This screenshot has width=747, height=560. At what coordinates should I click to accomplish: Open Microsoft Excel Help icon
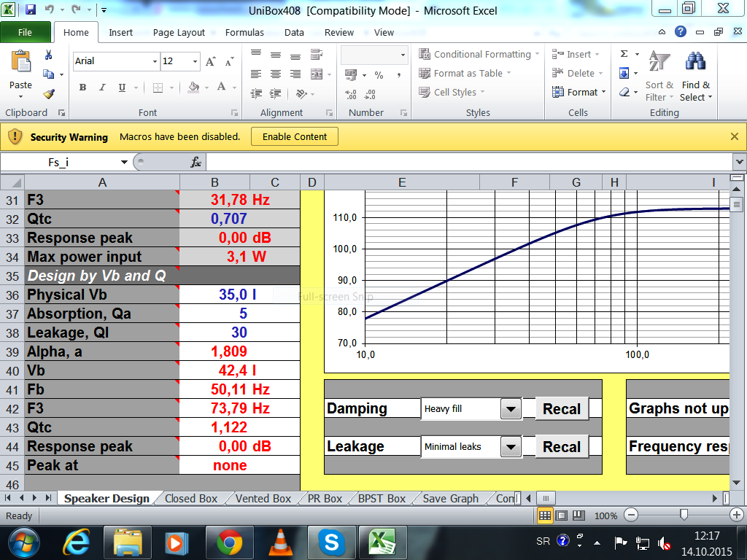[x=681, y=32]
